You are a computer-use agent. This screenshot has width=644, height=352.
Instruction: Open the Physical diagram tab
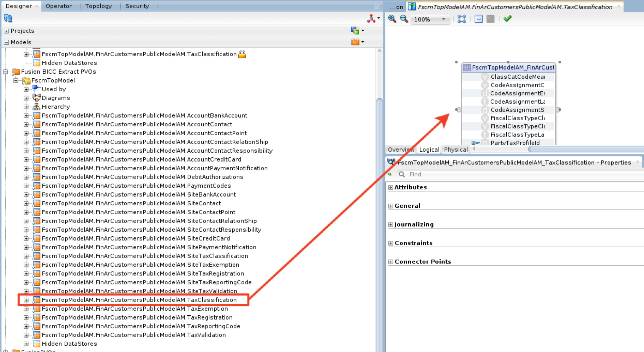pyautogui.click(x=455, y=150)
